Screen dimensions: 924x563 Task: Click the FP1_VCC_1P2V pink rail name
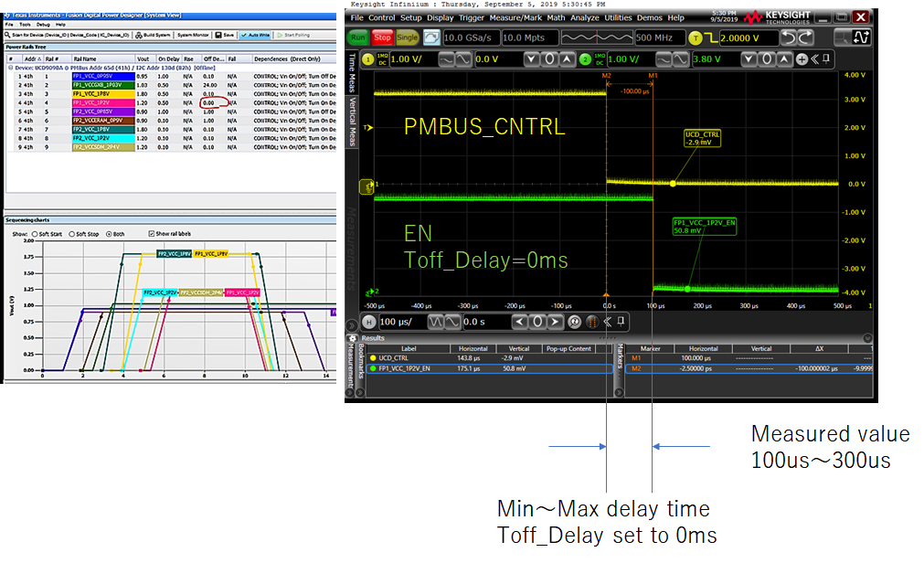point(103,102)
